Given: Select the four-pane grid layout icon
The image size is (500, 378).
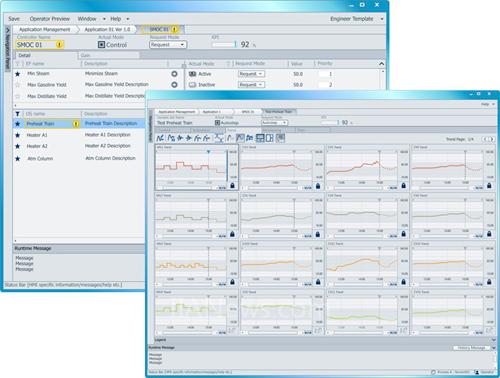Looking at the screenshot, I should click(x=260, y=138).
